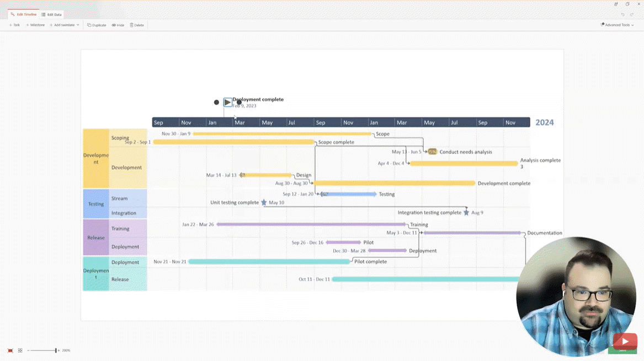Select the Deployment complete flag milestone icon
The height and width of the screenshot is (361, 644).
tap(227, 102)
